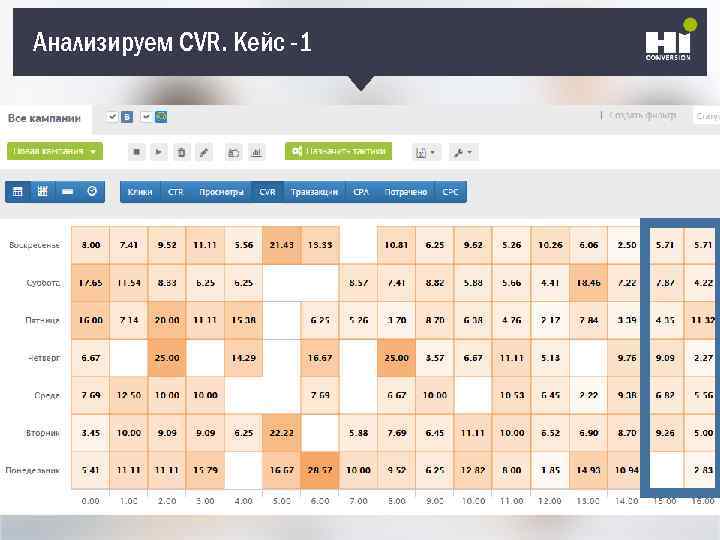Click Tuesday 15:00 cell 9.26
Screen dimensions: 720x540
coord(665,433)
